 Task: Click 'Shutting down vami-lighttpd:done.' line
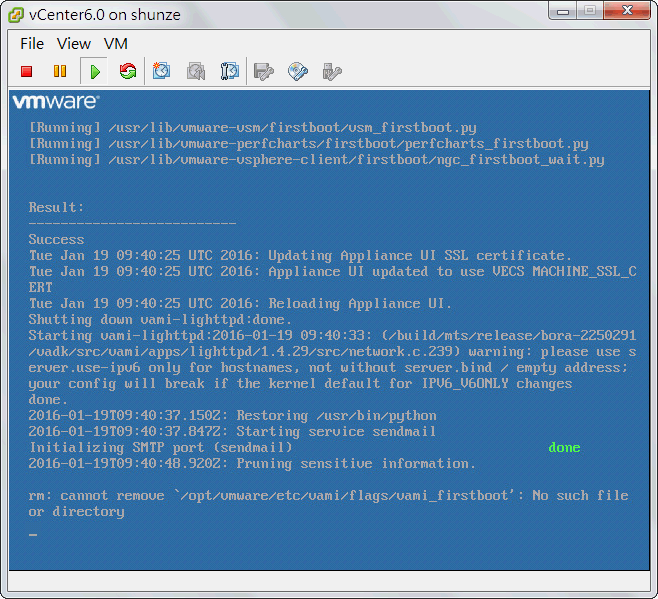160,319
